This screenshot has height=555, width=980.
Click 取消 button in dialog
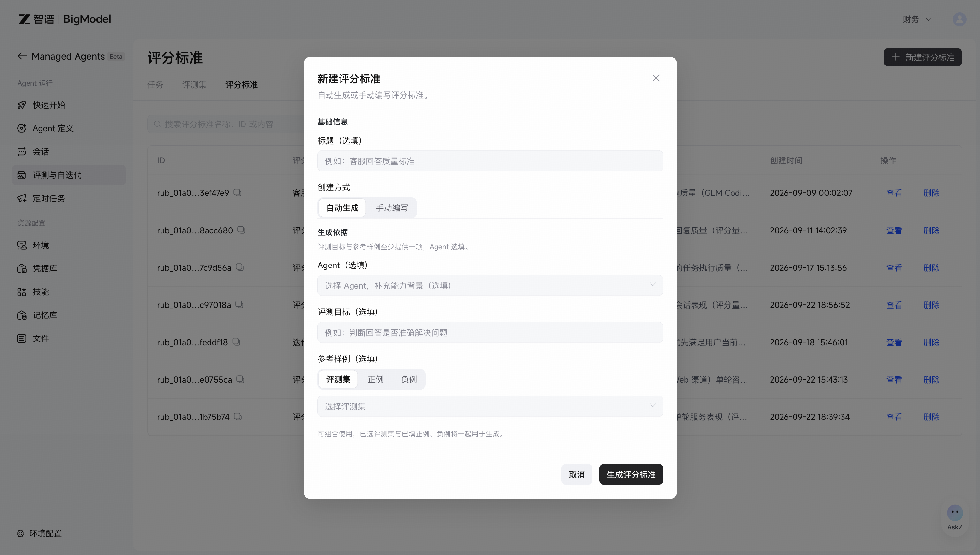click(577, 475)
